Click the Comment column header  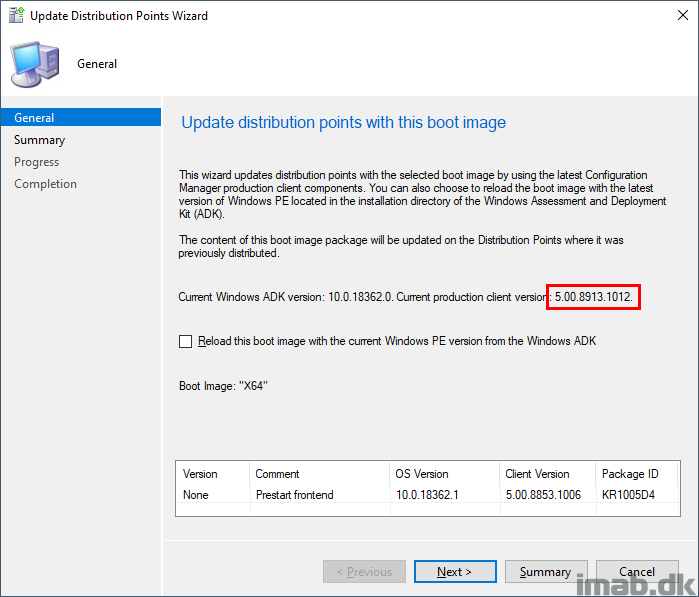(320, 474)
